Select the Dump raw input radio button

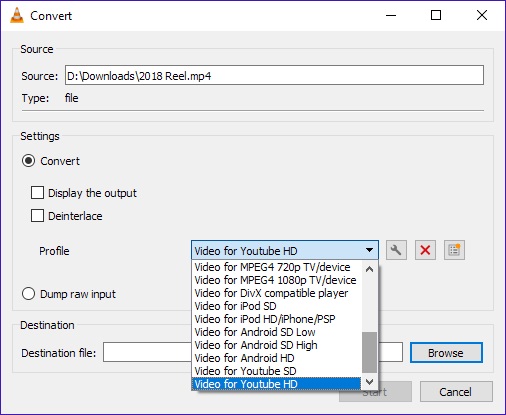28,294
